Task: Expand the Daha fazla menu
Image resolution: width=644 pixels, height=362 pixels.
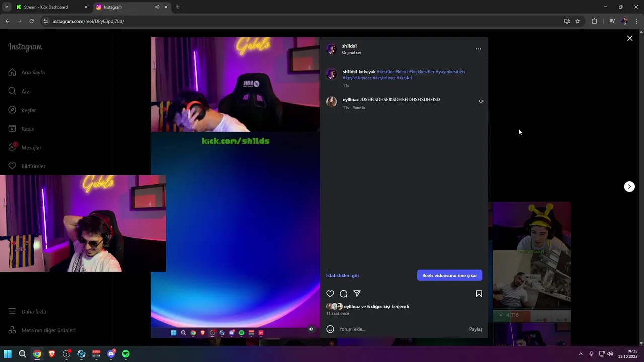Action: [x=27, y=311]
